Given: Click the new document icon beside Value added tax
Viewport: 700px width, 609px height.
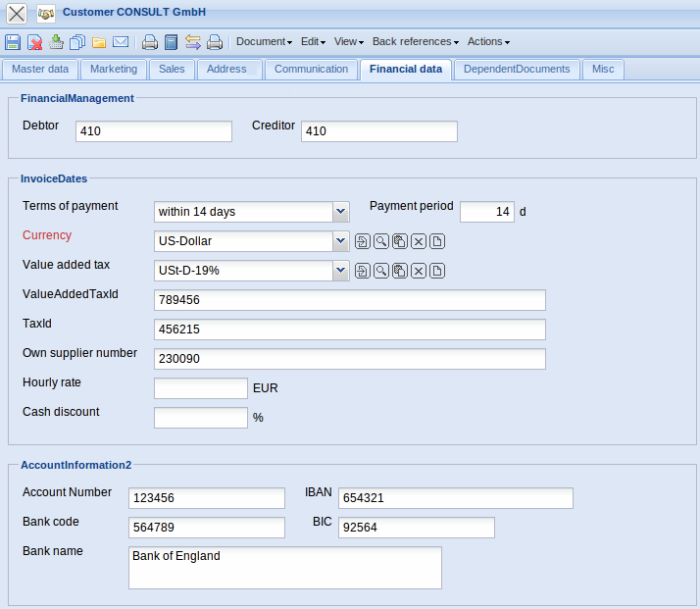Looking at the screenshot, I should coord(437,271).
